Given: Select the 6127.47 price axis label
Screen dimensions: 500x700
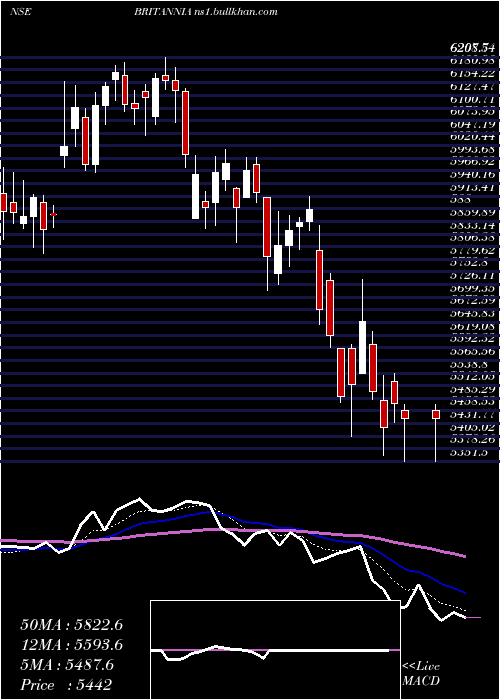Looking at the screenshot, I should click(x=473, y=86).
